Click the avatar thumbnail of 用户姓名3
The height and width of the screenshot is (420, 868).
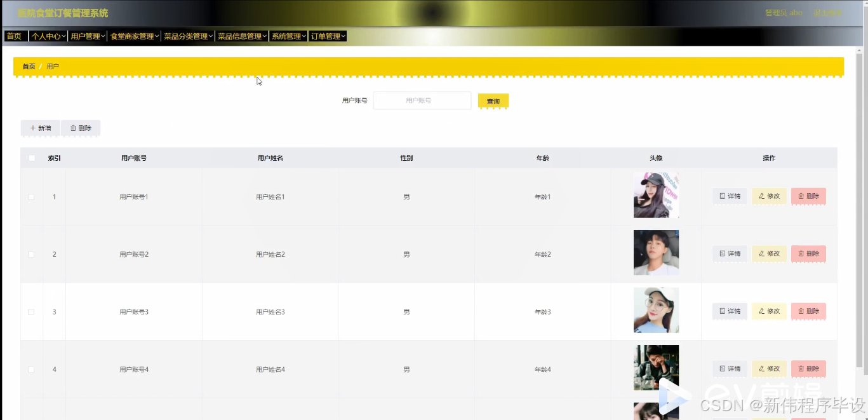coord(656,310)
